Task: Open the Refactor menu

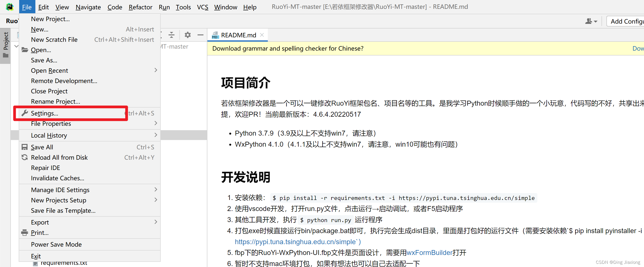Action: coord(140,7)
